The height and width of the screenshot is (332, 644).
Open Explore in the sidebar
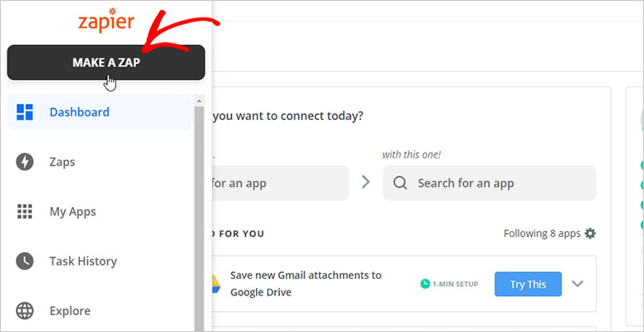70,311
